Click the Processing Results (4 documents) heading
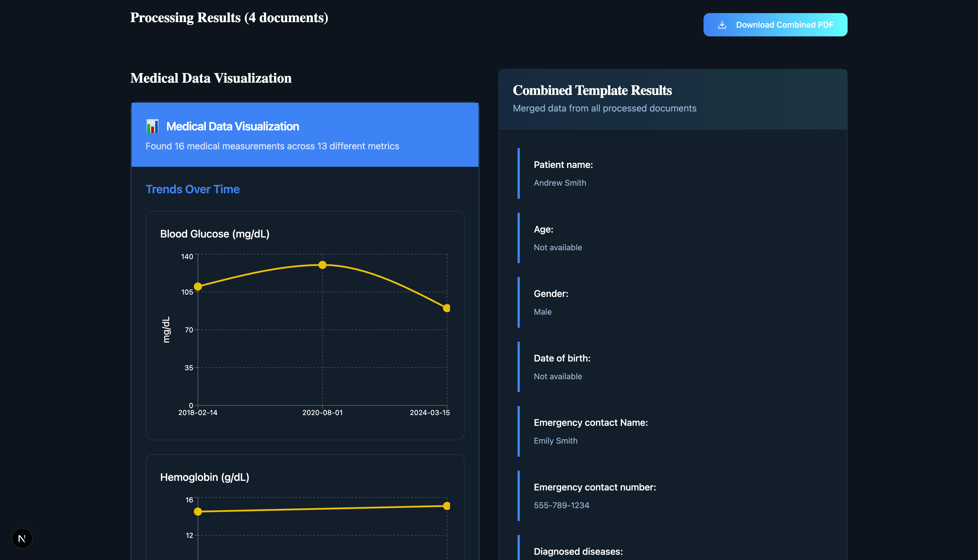 (229, 18)
